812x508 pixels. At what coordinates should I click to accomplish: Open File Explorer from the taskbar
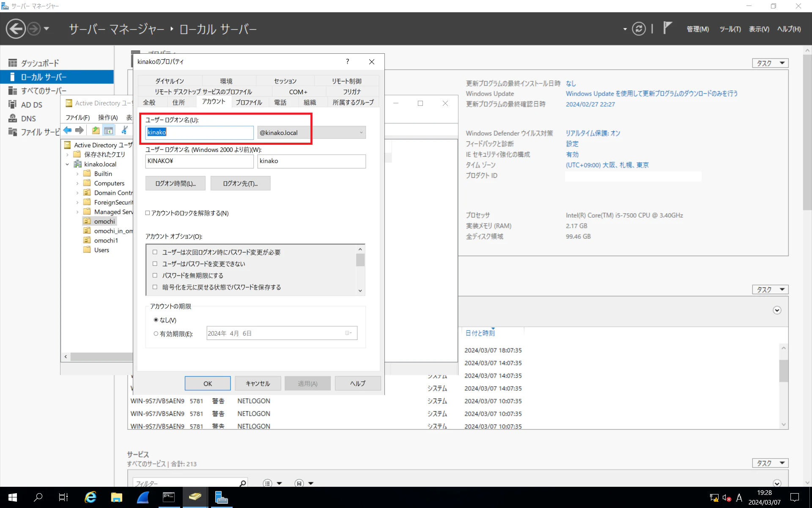pyautogui.click(x=116, y=497)
